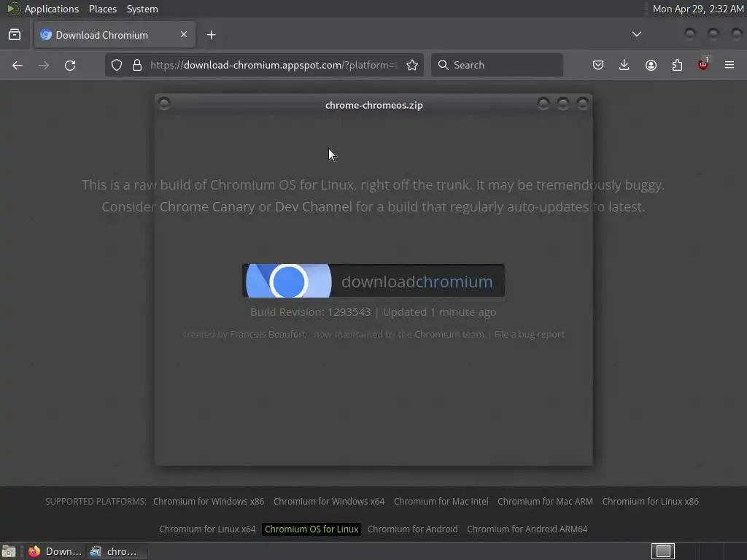
Task: Open the Firefox View icon
Action: point(15,35)
